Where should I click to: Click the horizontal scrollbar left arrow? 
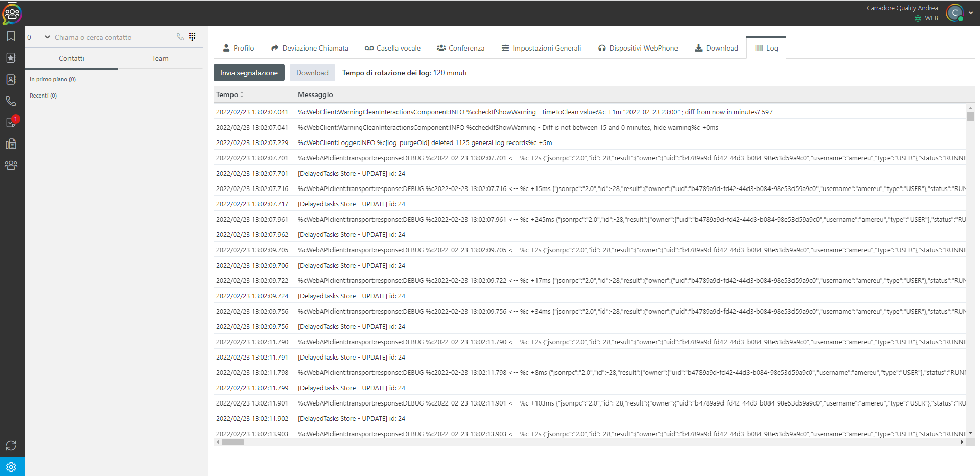pyautogui.click(x=218, y=442)
